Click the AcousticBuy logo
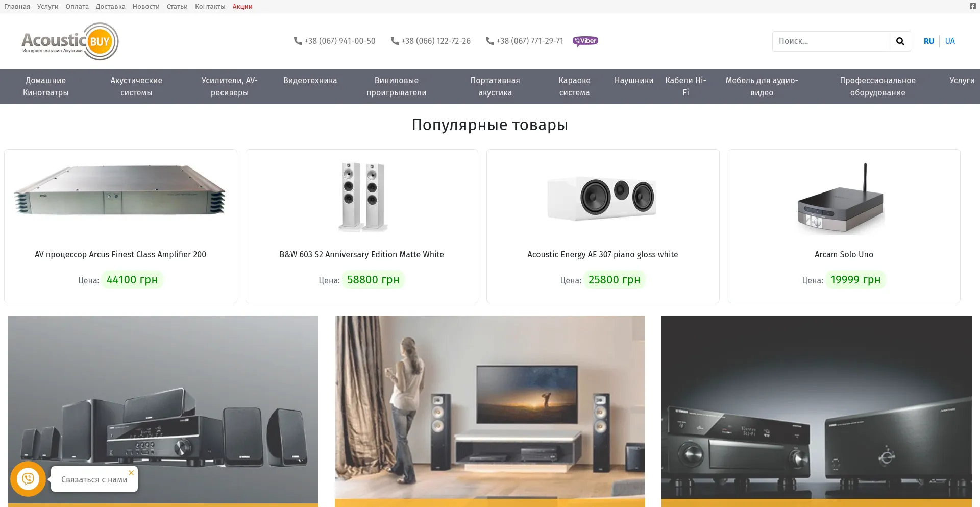Image resolution: width=980 pixels, height=507 pixels. coord(70,41)
